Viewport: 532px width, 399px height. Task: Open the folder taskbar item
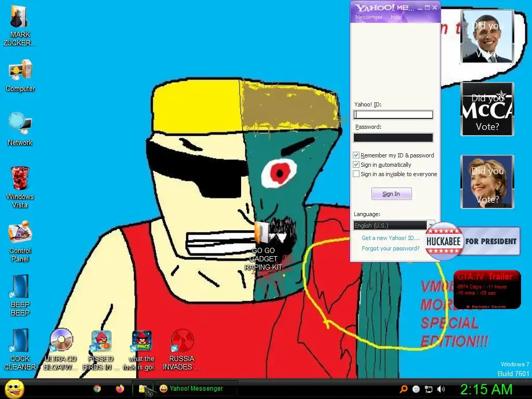tap(143, 389)
